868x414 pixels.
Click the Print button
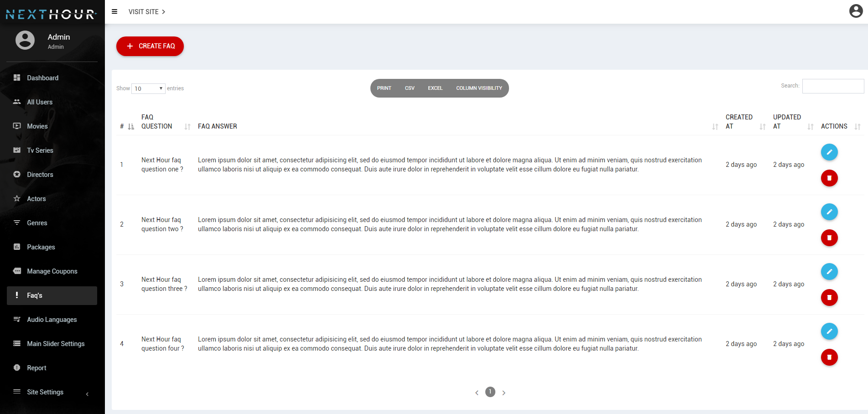tap(384, 88)
